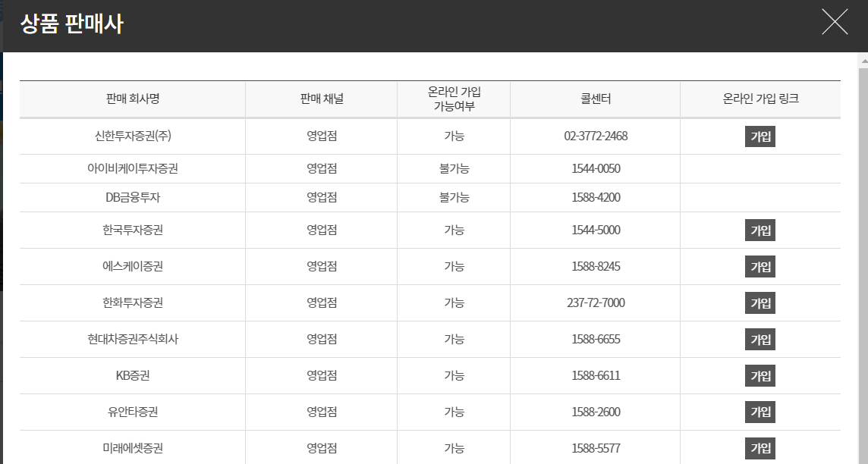Click company name 한국투자증권
The width and height of the screenshot is (868, 464).
133,230
